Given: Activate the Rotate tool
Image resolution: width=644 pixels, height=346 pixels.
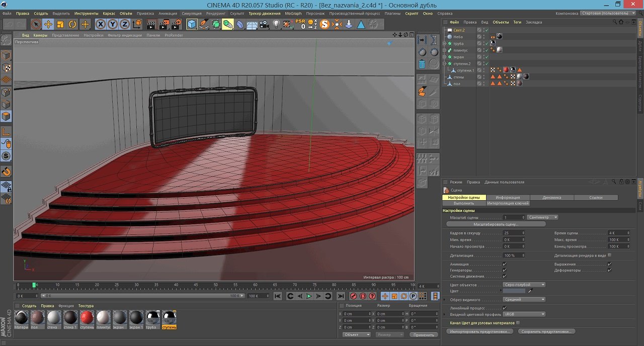Looking at the screenshot, I should [72, 24].
